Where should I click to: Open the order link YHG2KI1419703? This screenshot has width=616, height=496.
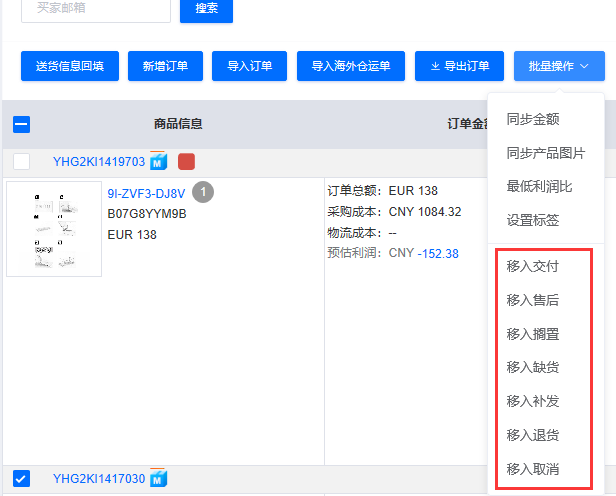click(99, 161)
